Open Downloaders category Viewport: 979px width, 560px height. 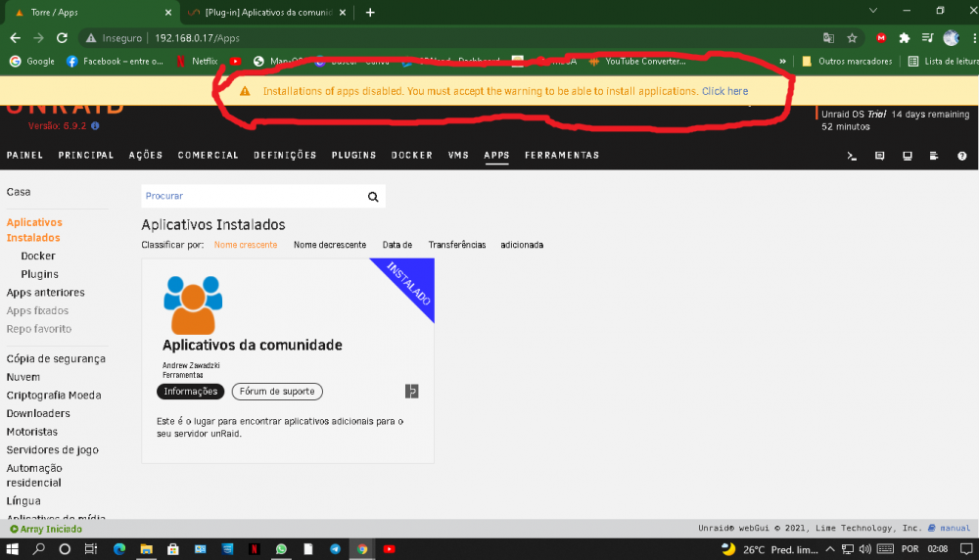[38, 413]
